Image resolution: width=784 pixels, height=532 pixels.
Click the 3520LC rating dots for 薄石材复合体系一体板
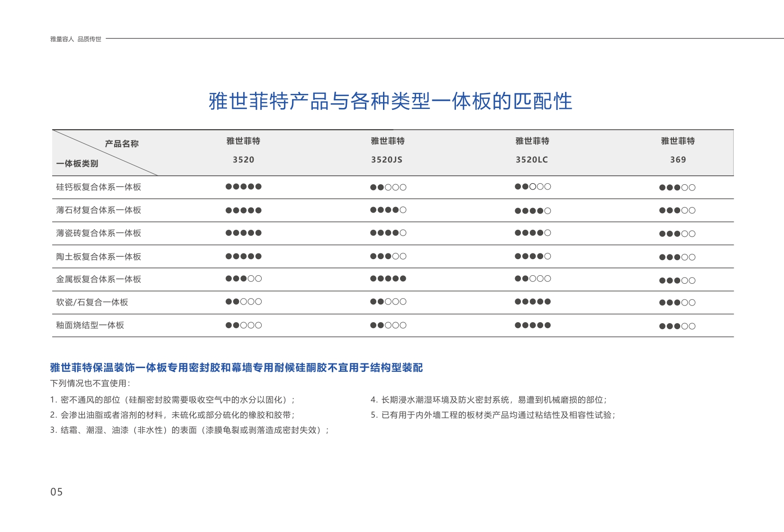[x=533, y=211]
